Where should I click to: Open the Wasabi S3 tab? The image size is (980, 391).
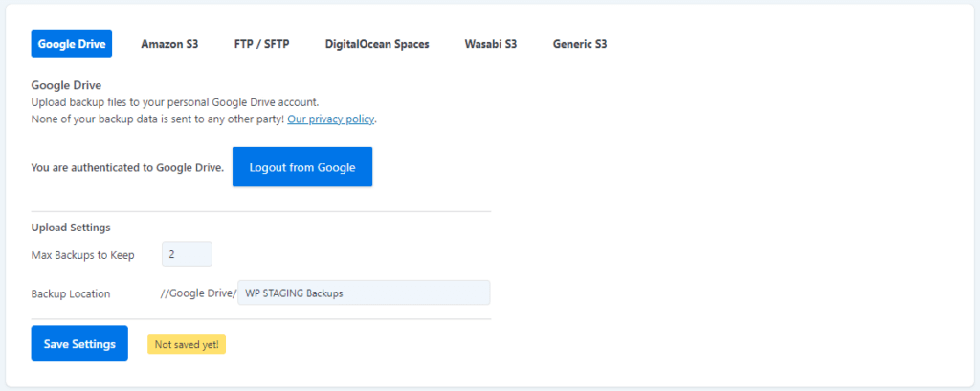491,44
